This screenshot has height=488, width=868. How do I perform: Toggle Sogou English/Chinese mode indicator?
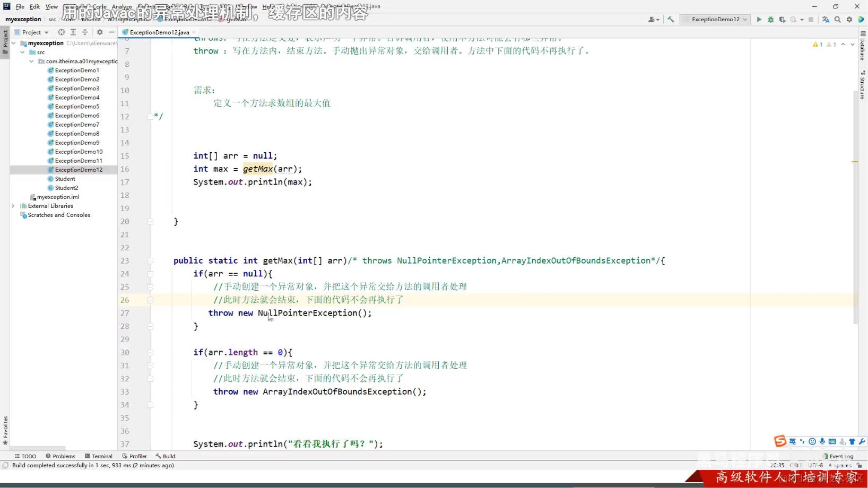click(792, 441)
